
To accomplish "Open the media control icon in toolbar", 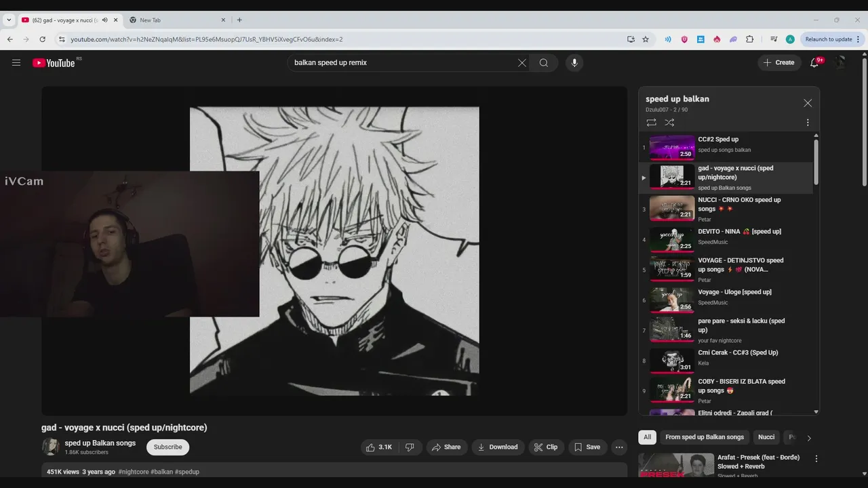I will pyautogui.click(x=774, y=39).
